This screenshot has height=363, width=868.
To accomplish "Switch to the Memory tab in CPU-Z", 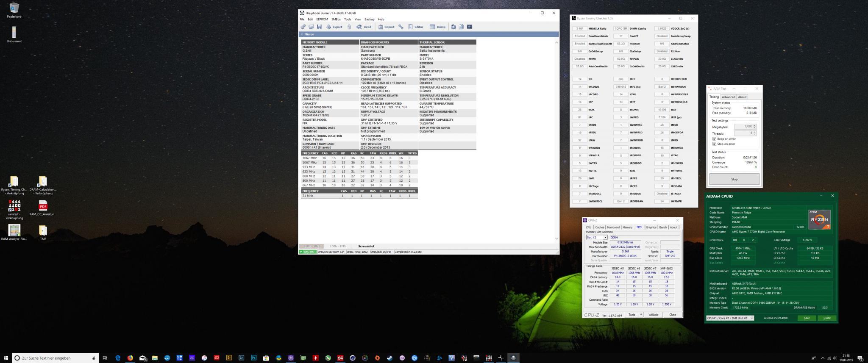I will (627, 227).
